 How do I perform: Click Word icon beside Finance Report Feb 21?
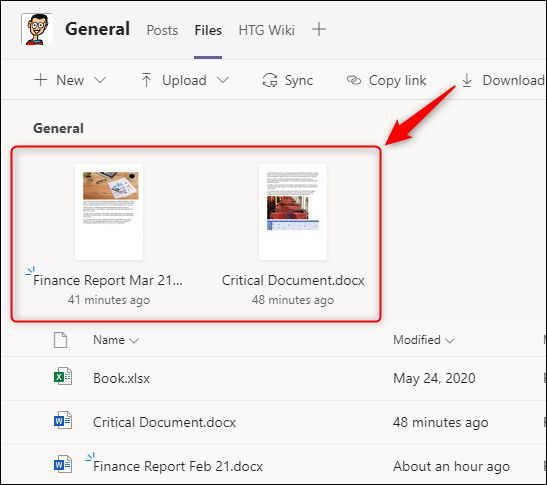(63, 465)
